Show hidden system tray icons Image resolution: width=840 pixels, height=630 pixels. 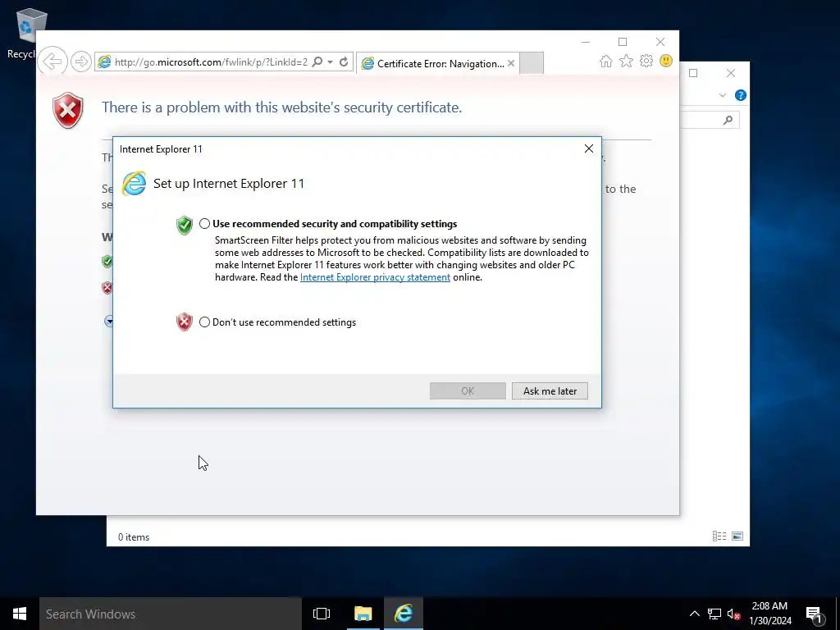pyautogui.click(x=694, y=614)
